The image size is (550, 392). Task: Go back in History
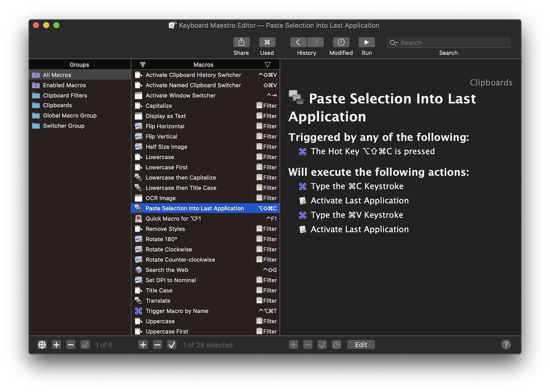(298, 42)
